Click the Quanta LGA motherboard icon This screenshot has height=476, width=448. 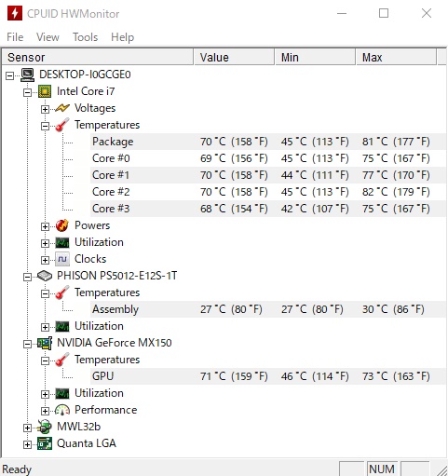coord(45,443)
